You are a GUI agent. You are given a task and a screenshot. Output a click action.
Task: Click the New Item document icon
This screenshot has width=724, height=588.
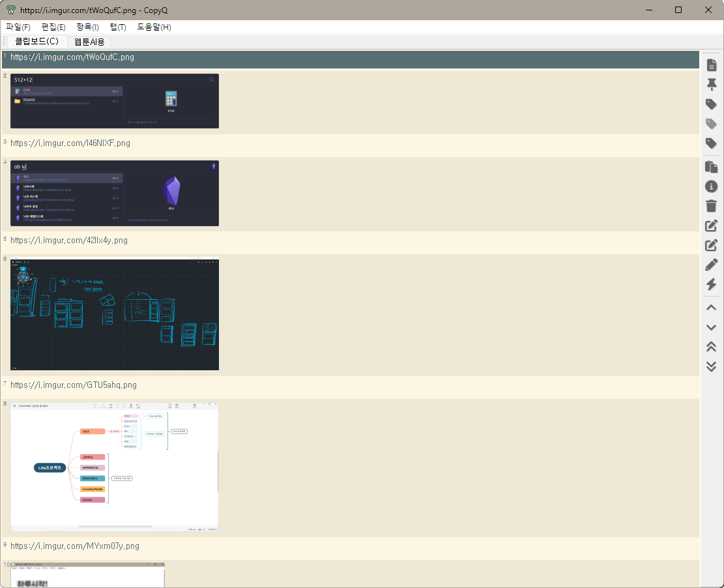(x=712, y=65)
